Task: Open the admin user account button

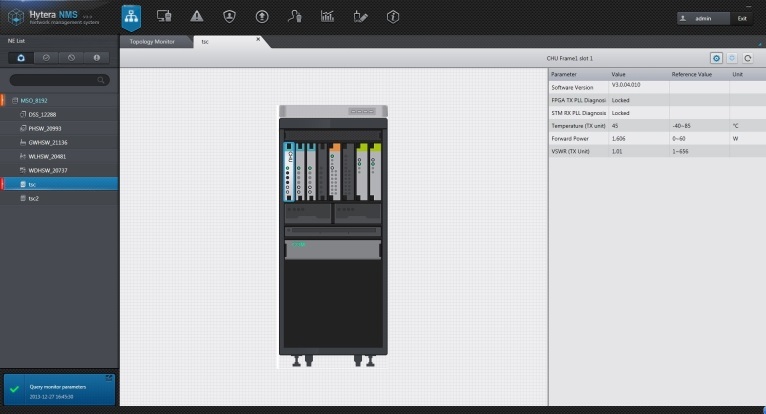Action: [x=703, y=19]
